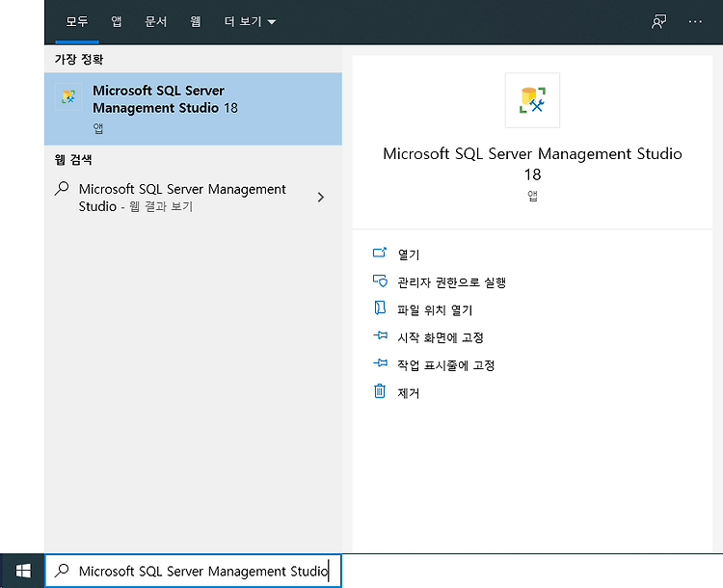Image resolution: width=723 pixels, height=588 pixels.
Task: Click the app title in preview pane
Action: pos(532,163)
